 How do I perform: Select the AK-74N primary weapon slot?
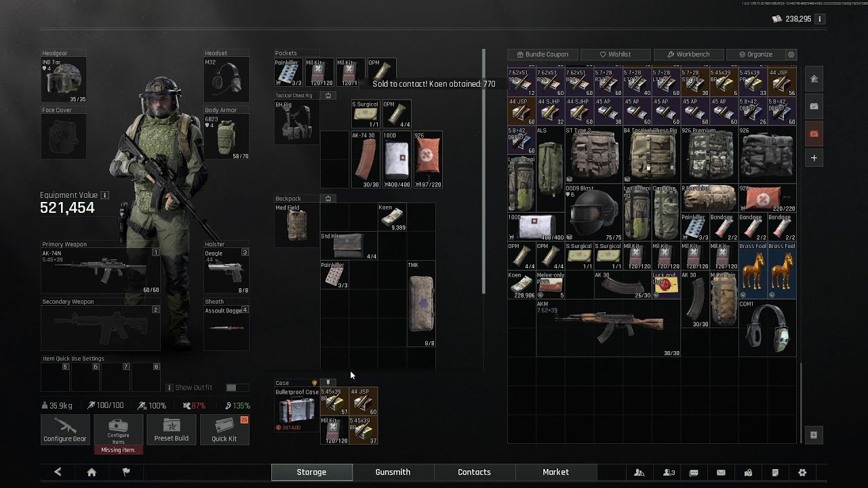(100, 272)
